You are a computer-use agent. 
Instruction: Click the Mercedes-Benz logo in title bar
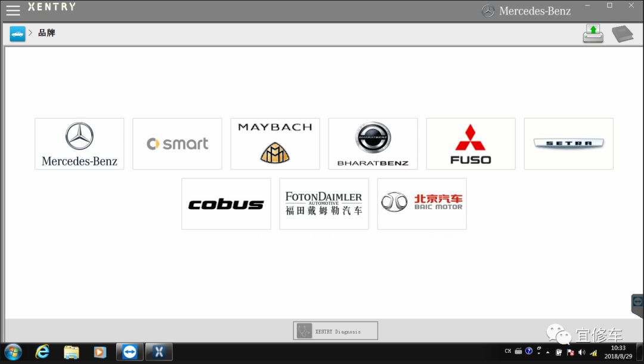point(526,11)
